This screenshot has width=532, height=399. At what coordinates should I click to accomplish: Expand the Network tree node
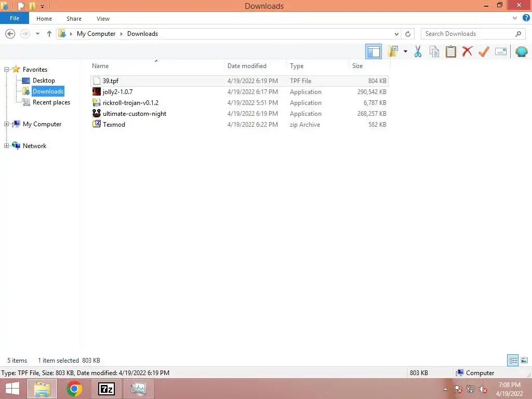point(6,146)
